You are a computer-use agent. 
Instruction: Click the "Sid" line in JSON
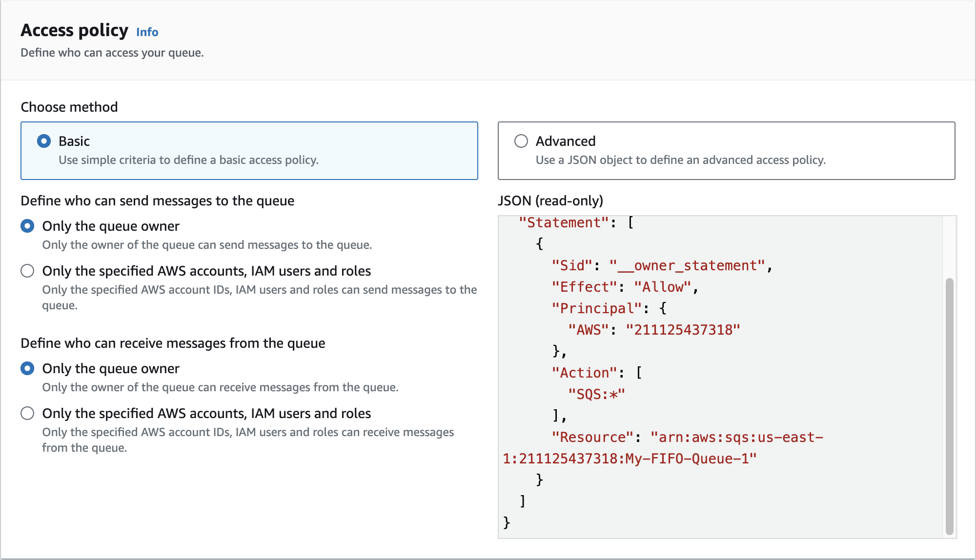[x=661, y=265]
